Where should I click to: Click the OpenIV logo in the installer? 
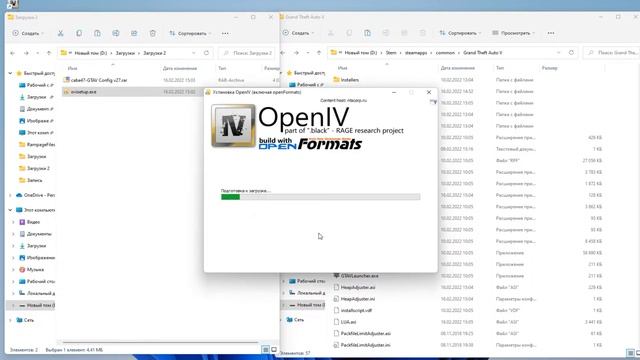coord(233,126)
